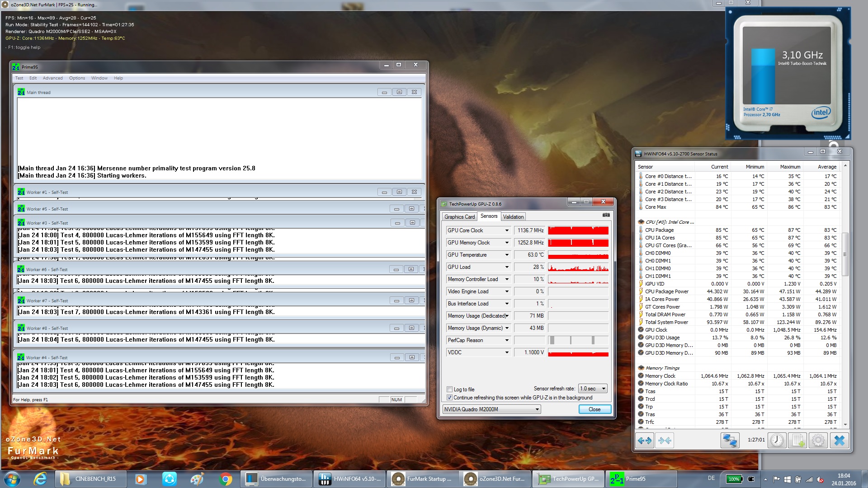
Task: Click the blue X icon in HWiNFO
Action: point(839,440)
